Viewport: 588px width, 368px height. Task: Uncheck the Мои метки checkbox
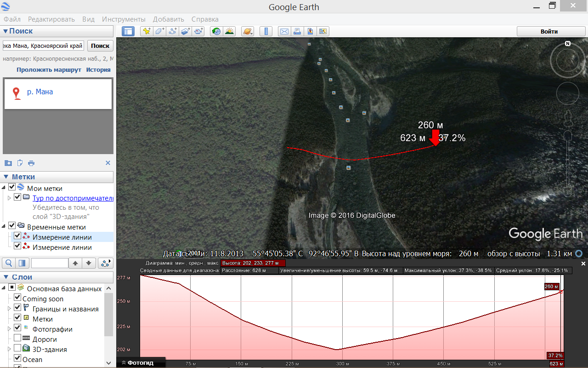(12, 187)
